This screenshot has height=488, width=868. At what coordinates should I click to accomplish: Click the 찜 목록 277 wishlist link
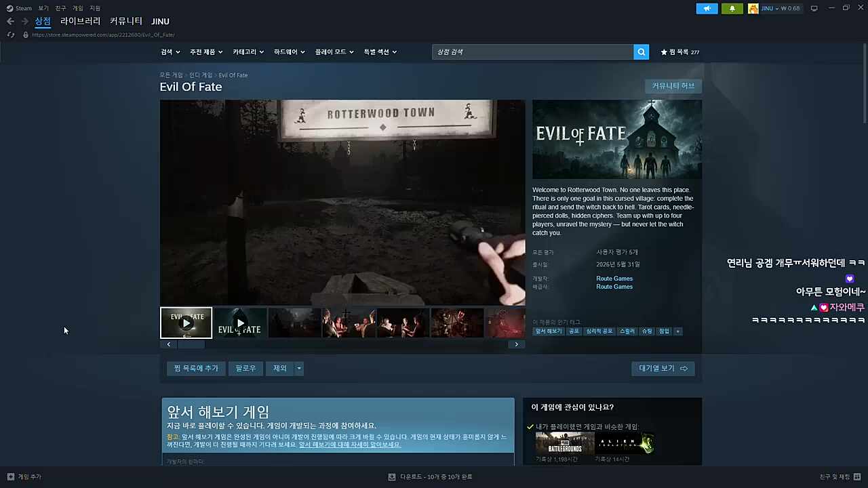point(680,52)
